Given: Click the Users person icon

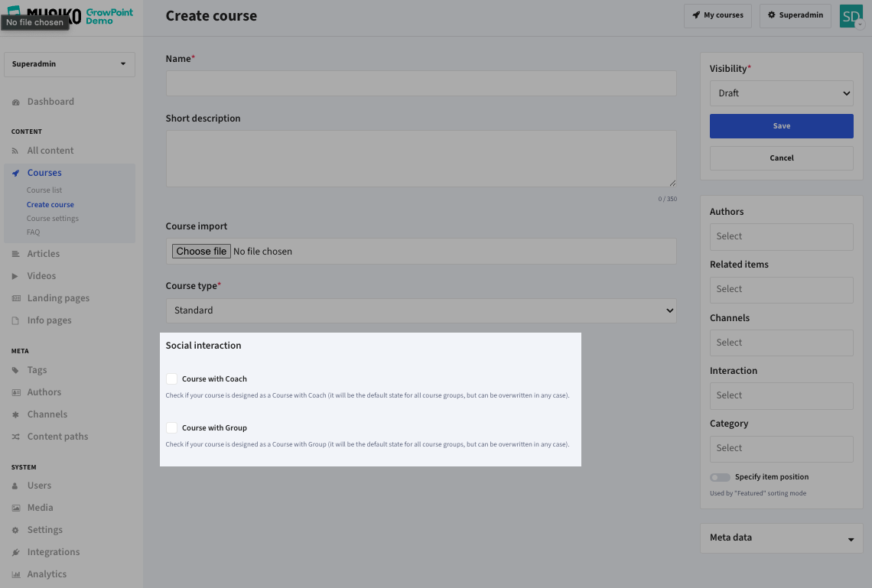Looking at the screenshot, I should pos(15,486).
